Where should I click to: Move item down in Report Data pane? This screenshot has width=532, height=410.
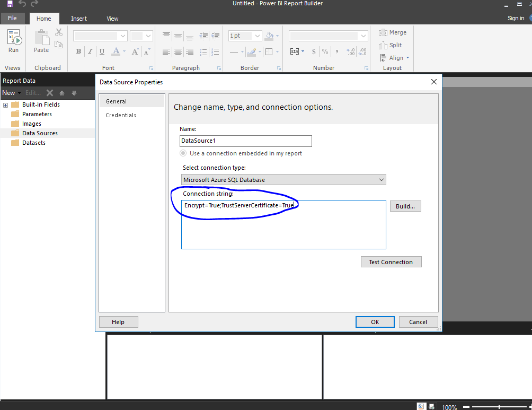coord(74,93)
